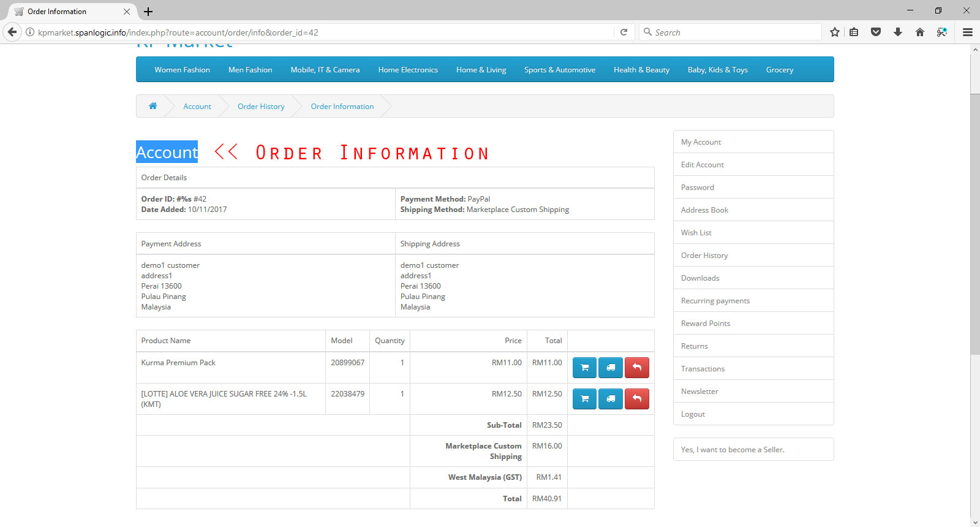
Task: Close the Order Information tab
Action: pos(127,12)
